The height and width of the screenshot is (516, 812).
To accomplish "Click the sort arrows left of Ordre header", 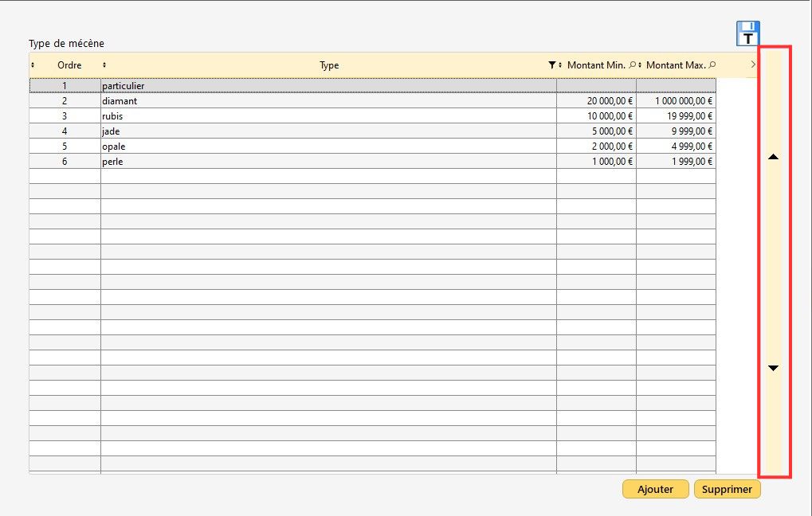I will pos(33,65).
